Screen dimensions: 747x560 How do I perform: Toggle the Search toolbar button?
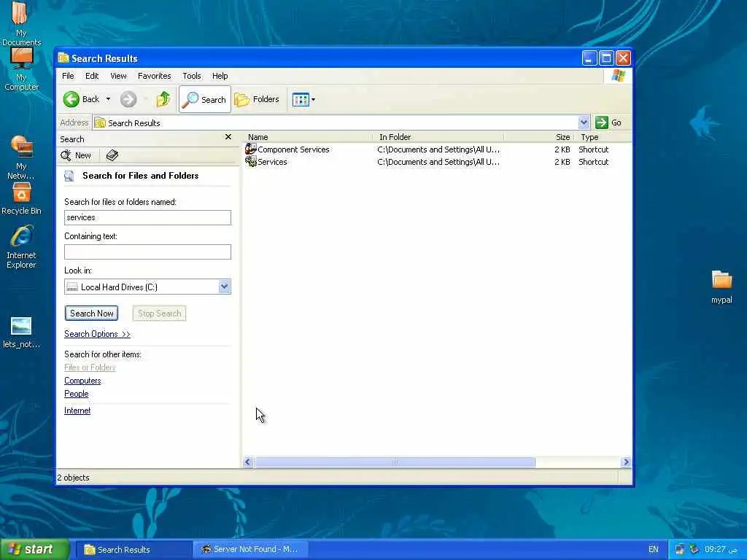[x=205, y=99]
